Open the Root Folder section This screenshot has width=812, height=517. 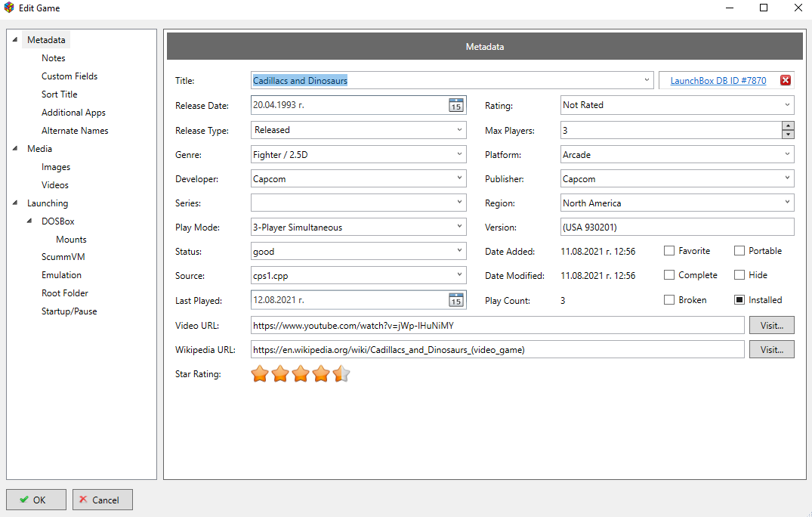click(x=65, y=293)
